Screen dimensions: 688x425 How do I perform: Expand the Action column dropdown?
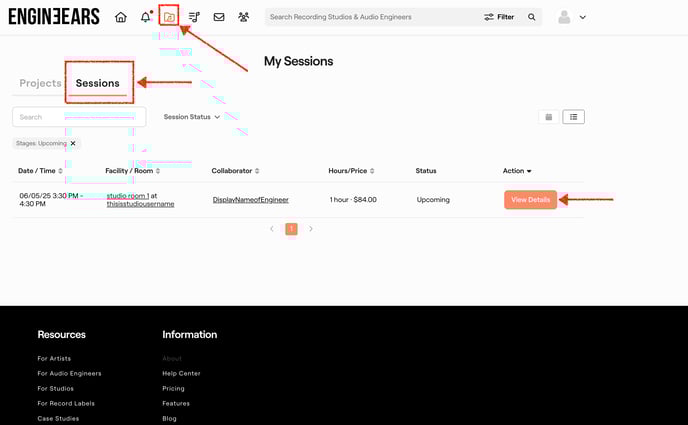click(x=517, y=171)
